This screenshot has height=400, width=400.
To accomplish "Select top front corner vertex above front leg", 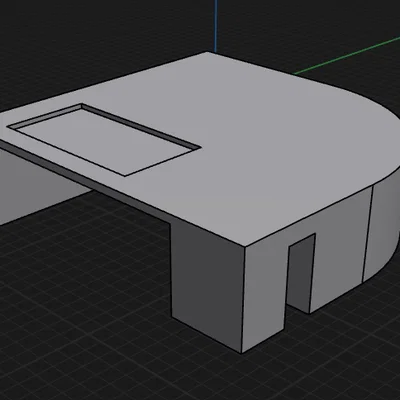I will (x=245, y=247).
